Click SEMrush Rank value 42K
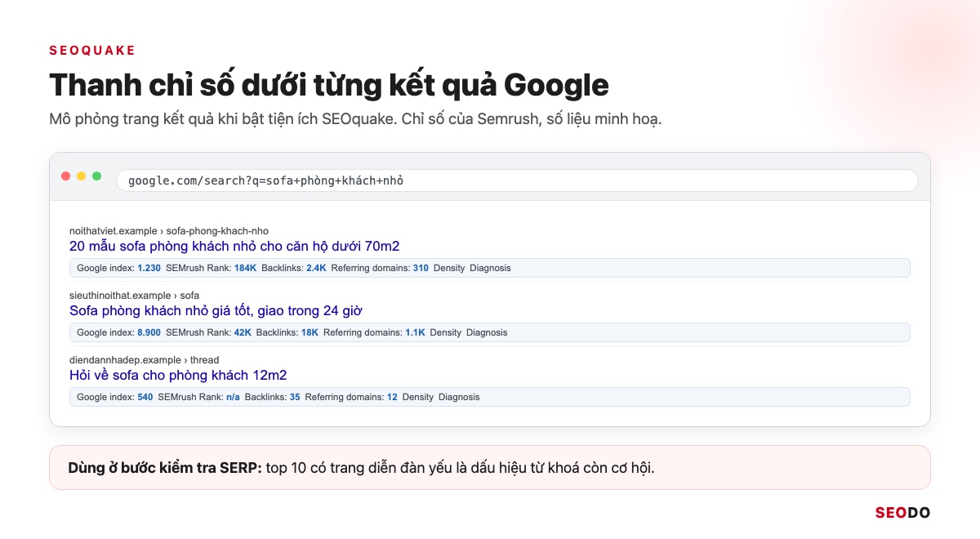 pos(243,332)
